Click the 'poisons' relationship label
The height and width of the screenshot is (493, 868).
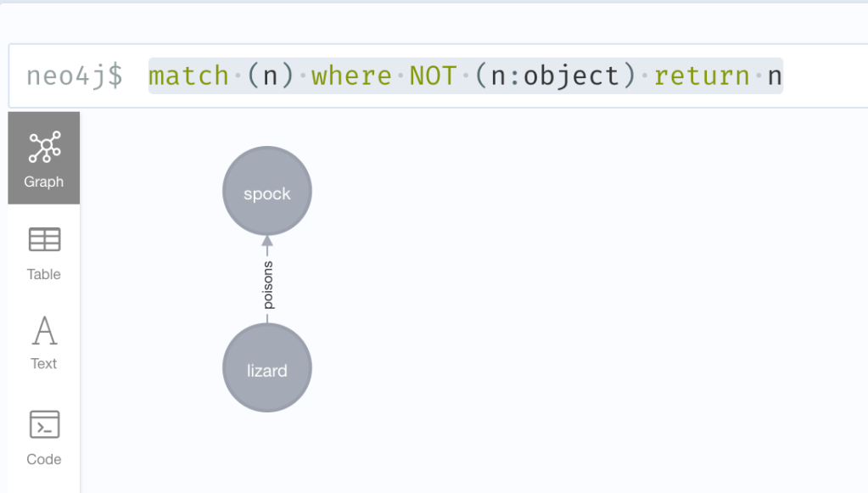coord(268,286)
